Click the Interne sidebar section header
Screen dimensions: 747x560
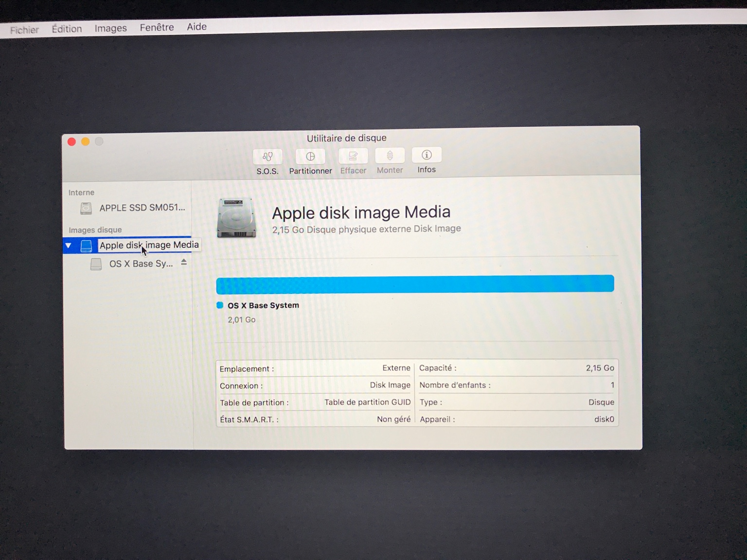81,192
